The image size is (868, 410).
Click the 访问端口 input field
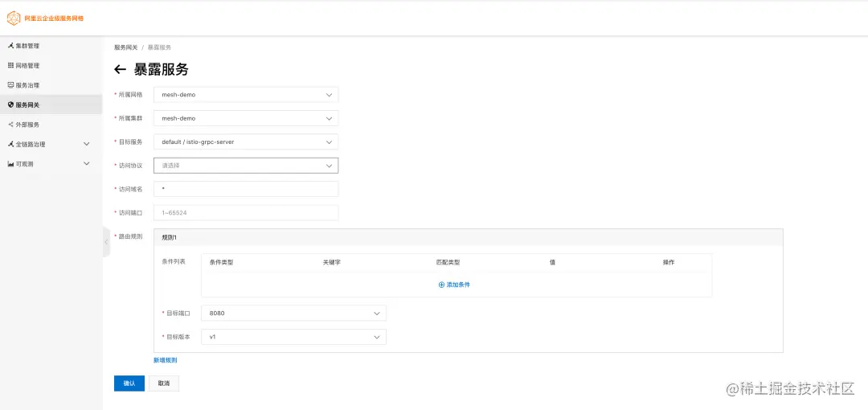(246, 213)
